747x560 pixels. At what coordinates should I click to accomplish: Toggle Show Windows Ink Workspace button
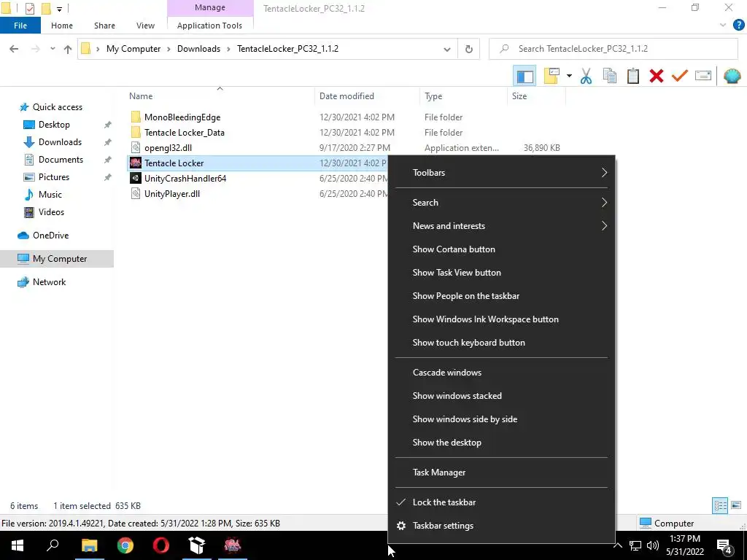pos(501,319)
